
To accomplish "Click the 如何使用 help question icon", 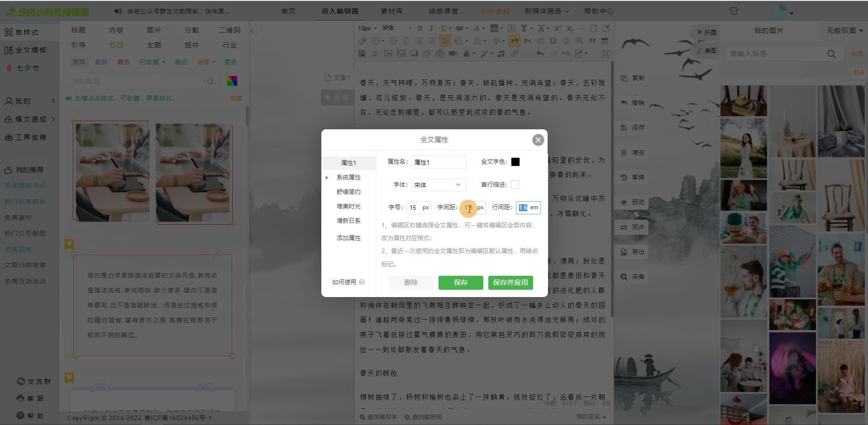I will 362,282.
